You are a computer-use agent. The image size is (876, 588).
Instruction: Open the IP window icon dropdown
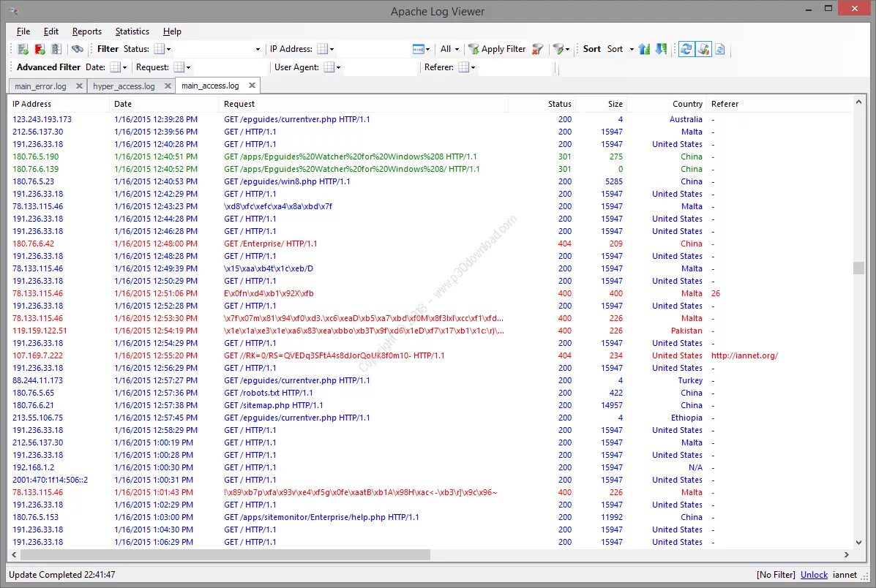point(422,49)
